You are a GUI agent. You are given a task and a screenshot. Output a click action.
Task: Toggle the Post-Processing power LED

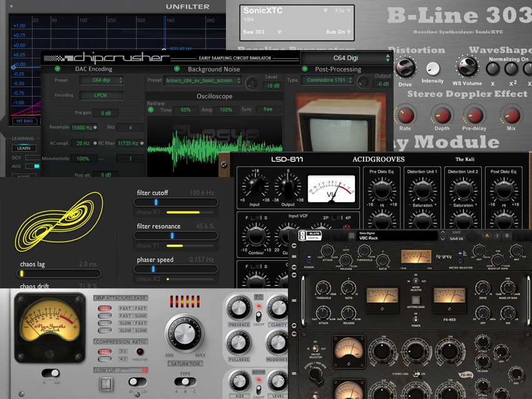click(305, 69)
